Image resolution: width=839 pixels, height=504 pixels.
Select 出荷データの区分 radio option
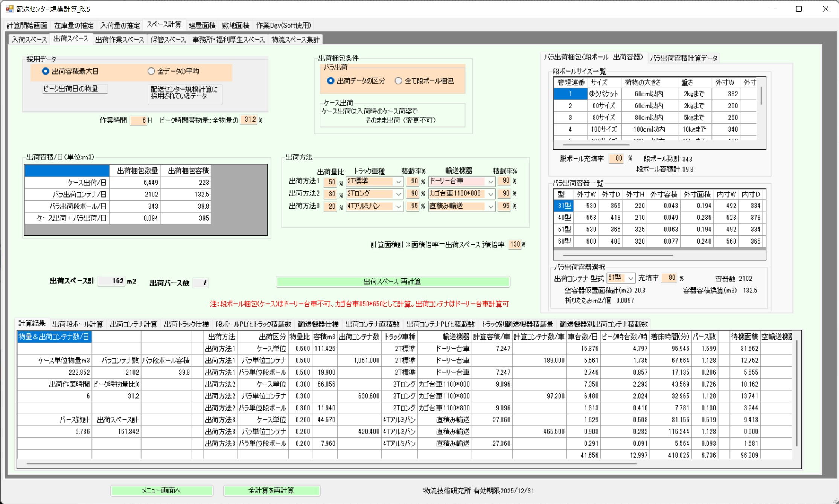point(330,81)
